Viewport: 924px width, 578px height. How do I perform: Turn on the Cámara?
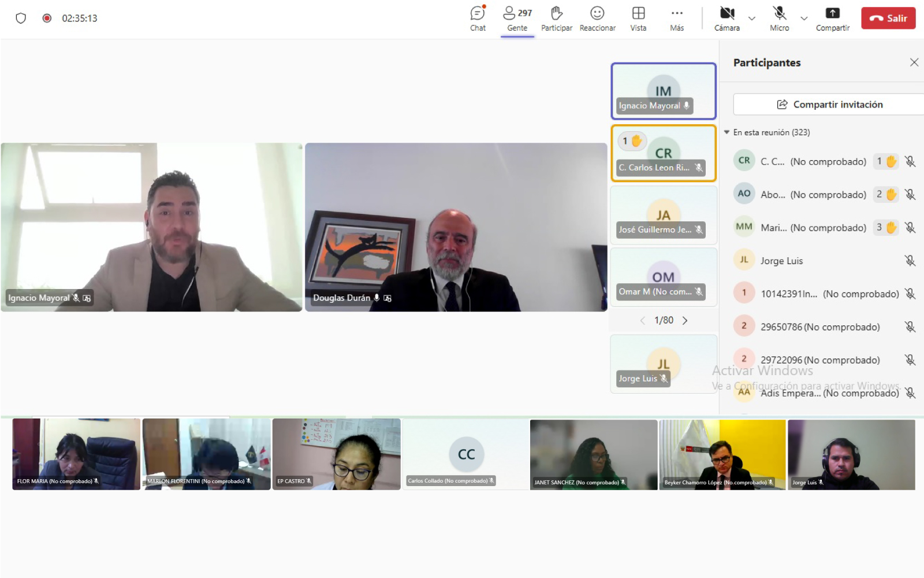pyautogui.click(x=727, y=18)
